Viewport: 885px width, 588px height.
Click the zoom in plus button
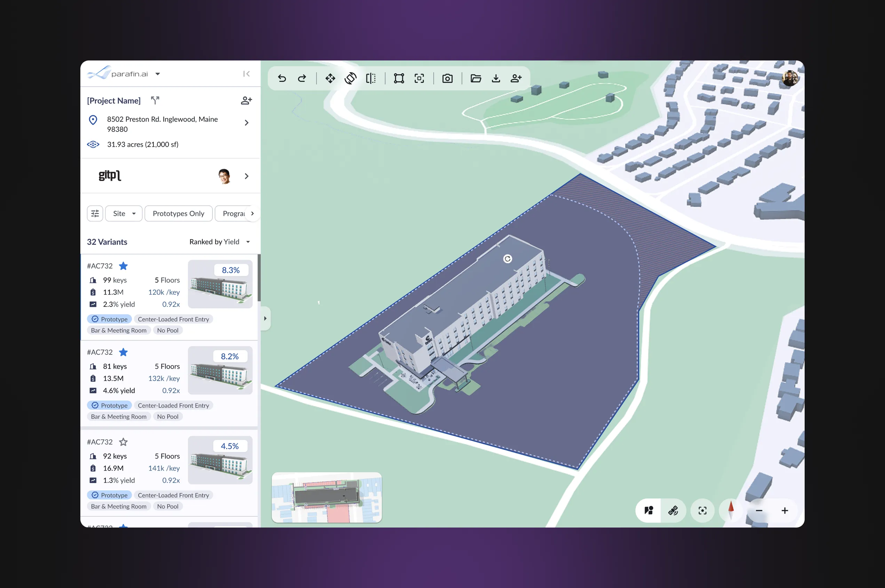click(x=784, y=511)
